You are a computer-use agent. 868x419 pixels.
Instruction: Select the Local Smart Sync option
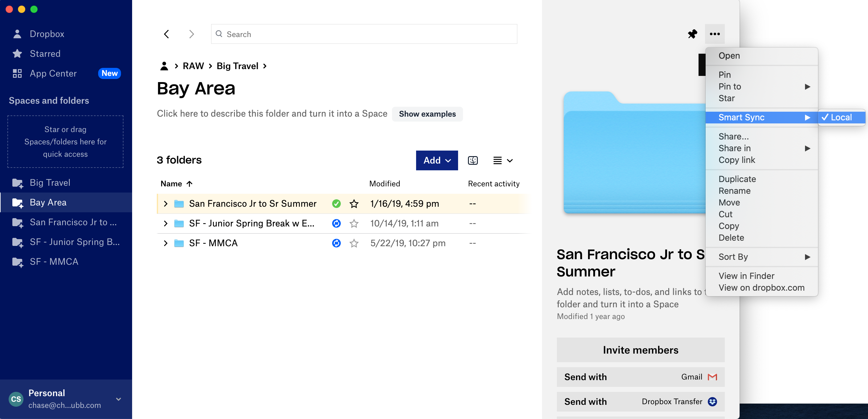[841, 117]
